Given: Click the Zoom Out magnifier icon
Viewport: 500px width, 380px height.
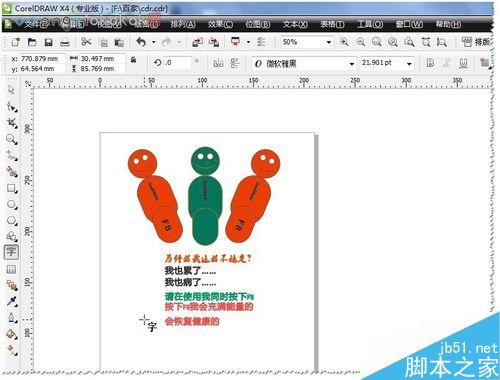Looking at the screenshot, I should coord(360,42).
